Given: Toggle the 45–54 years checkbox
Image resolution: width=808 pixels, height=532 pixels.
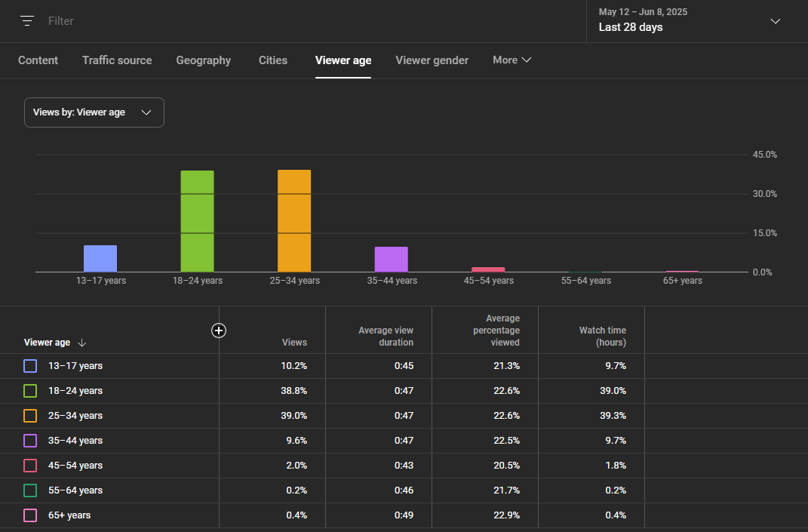Looking at the screenshot, I should 30,466.
